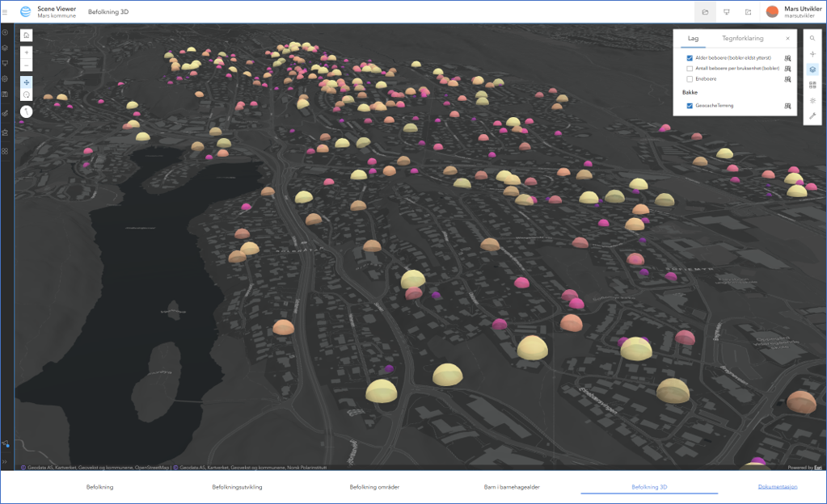Open the analysis tools wrench icon
Image resolution: width=827 pixels, height=504 pixels.
(812, 116)
